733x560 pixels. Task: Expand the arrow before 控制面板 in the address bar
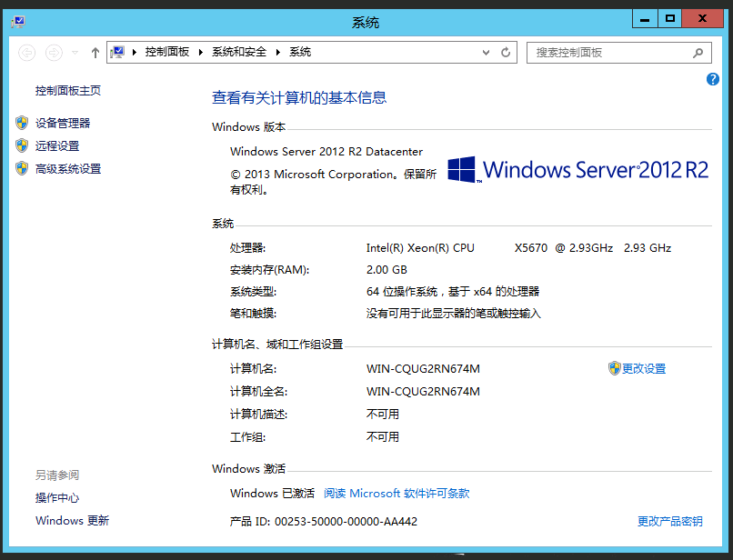[135, 52]
